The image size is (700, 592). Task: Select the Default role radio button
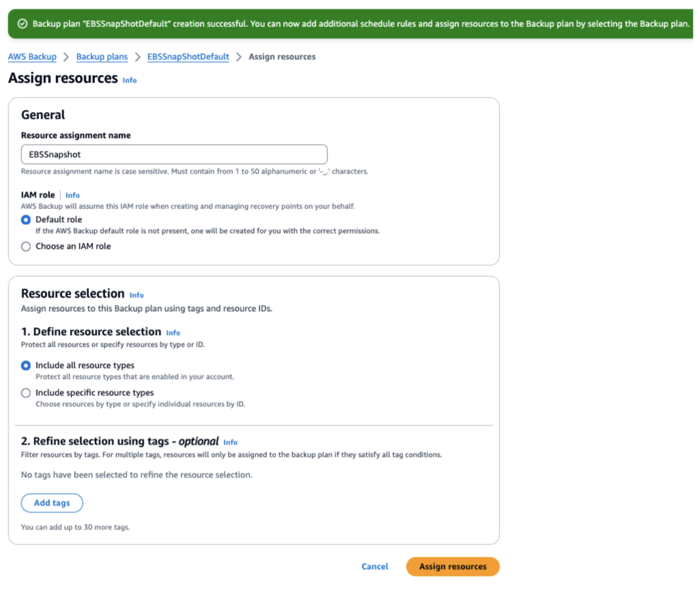[x=26, y=220]
